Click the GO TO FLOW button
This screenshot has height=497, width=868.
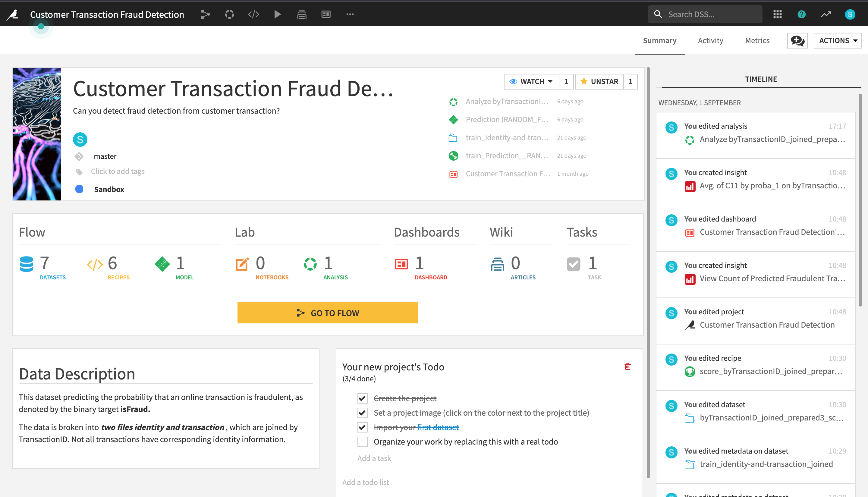(x=328, y=313)
